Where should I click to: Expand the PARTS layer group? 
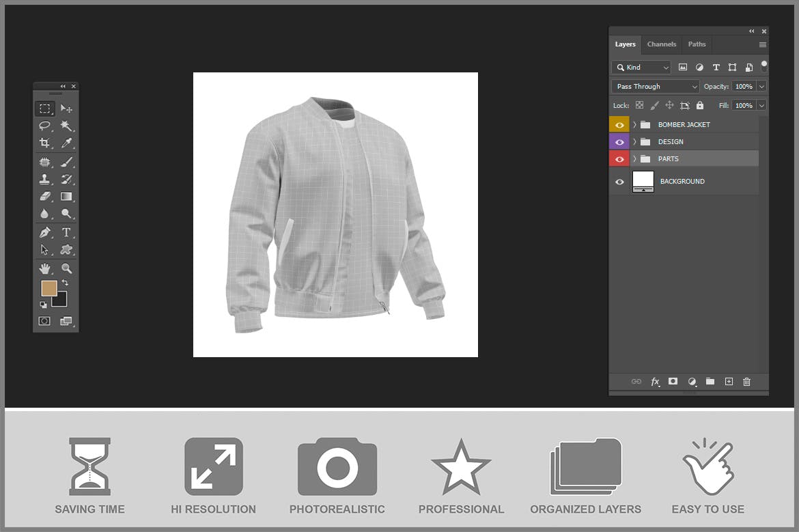pos(634,159)
